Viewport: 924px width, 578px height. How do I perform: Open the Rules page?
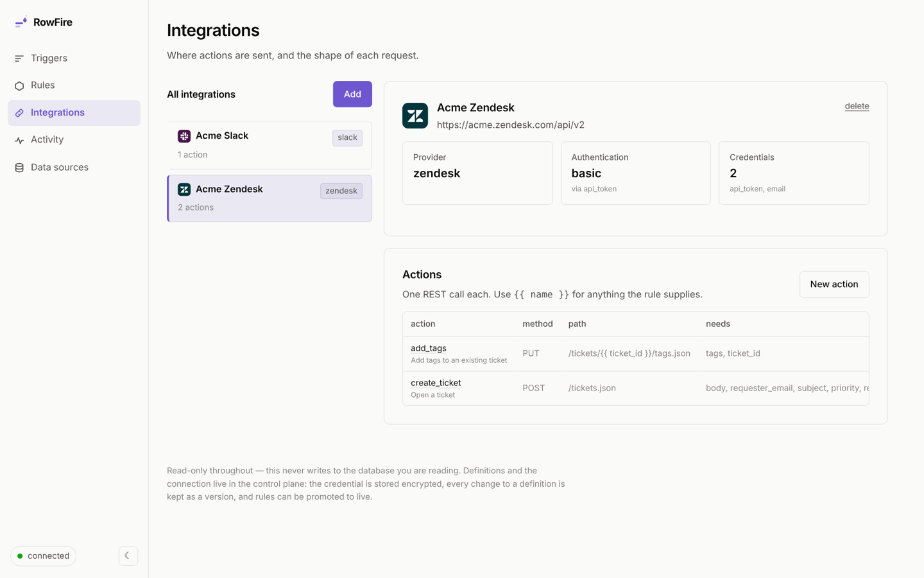[74, 85]
